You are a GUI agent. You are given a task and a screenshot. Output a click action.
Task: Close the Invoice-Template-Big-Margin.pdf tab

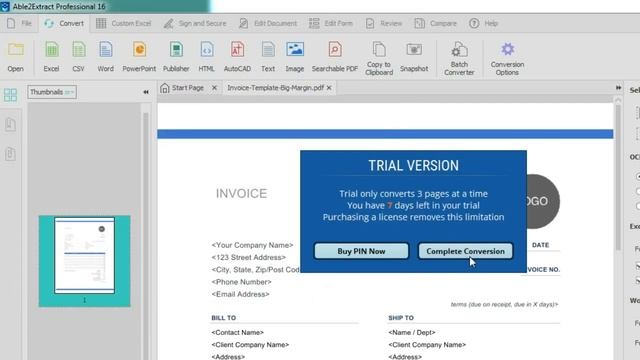click(329, 88)
